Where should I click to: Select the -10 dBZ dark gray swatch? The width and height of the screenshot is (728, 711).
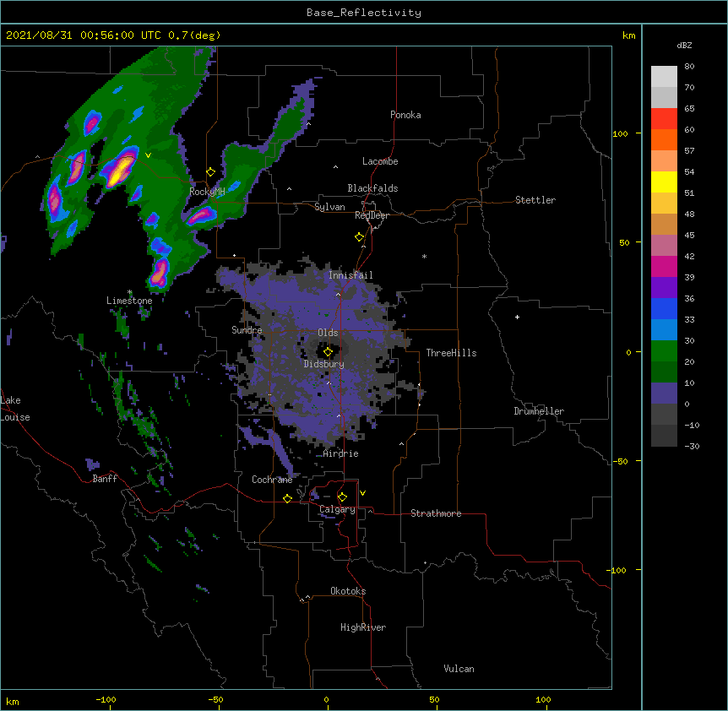664,436
